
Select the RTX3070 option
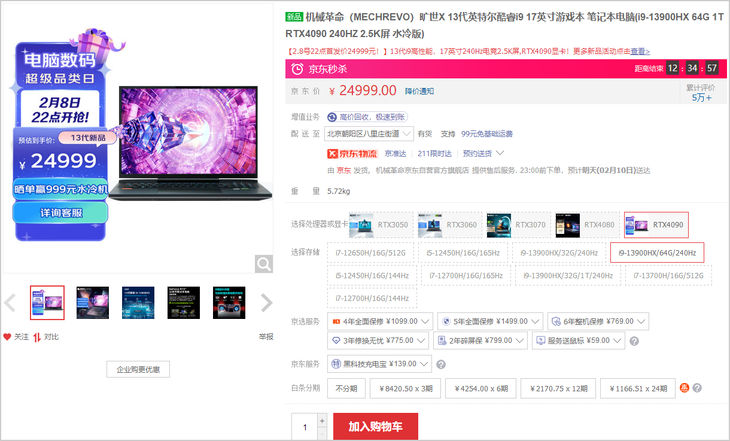click(x=517, y=224)
